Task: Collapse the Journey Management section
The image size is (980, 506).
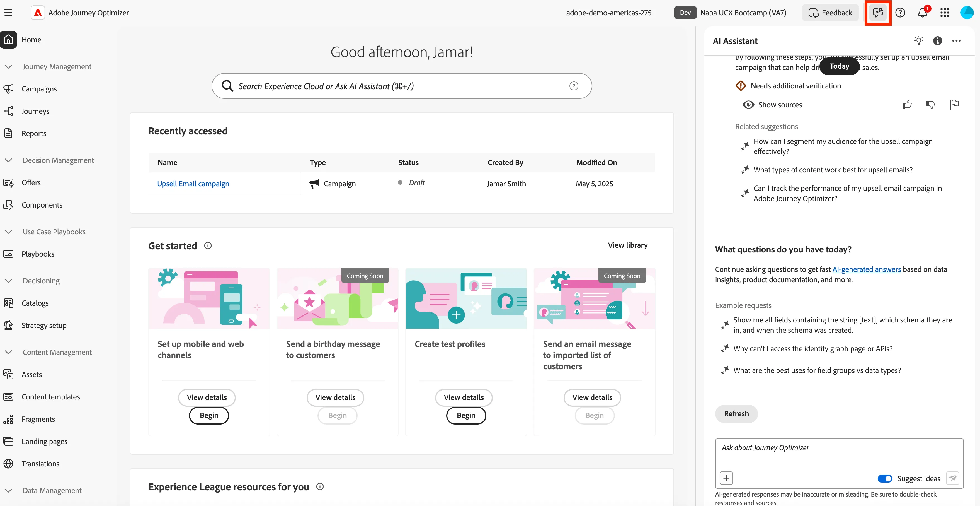Action: tap(8, 67)
